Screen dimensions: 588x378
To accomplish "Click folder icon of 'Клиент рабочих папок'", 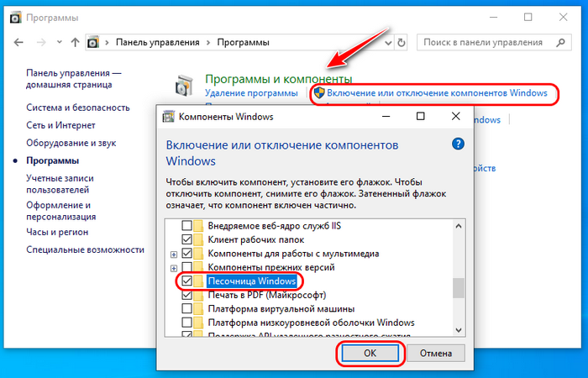I will pos(198,239).
